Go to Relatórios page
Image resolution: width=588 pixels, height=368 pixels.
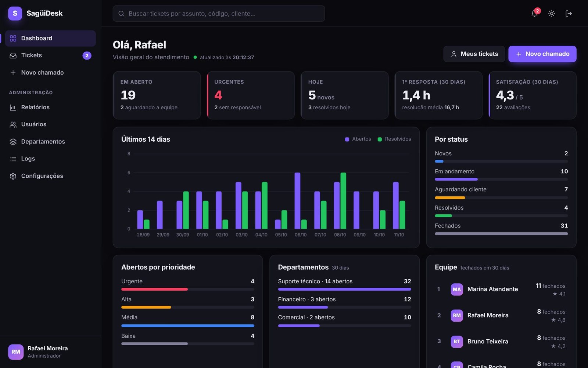[x=50, y=107]
